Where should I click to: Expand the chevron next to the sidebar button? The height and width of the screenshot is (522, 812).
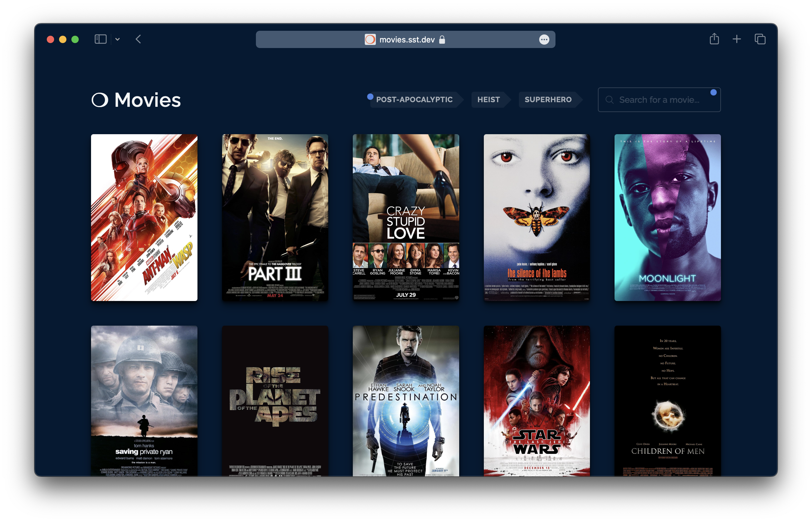point(117,39)
